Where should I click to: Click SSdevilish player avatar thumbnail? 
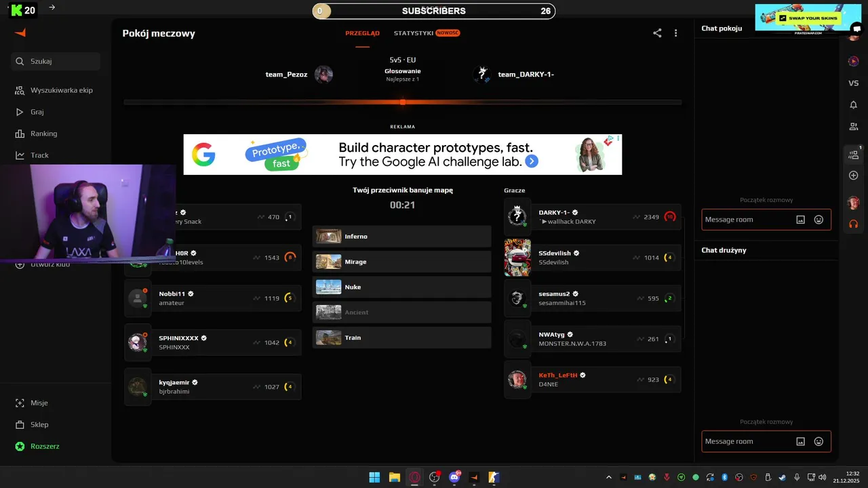pyautogui.click(x=517, y=258)
